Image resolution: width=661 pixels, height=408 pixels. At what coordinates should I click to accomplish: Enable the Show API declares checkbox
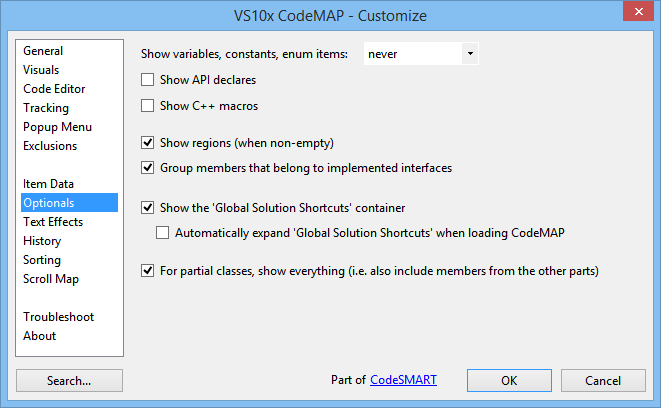tap(148, 80)
